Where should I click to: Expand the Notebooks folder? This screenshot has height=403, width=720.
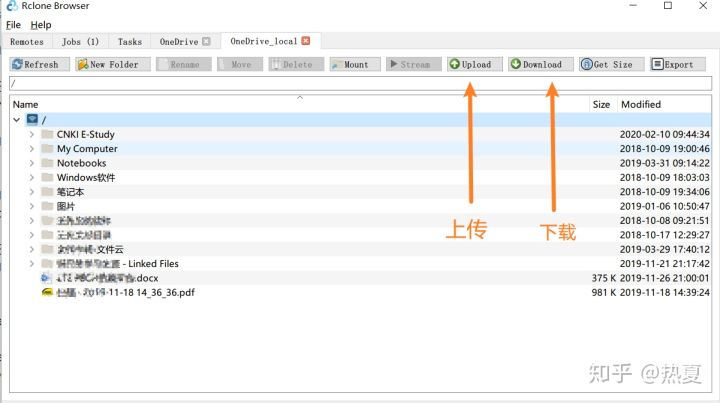tap(31, 163)
